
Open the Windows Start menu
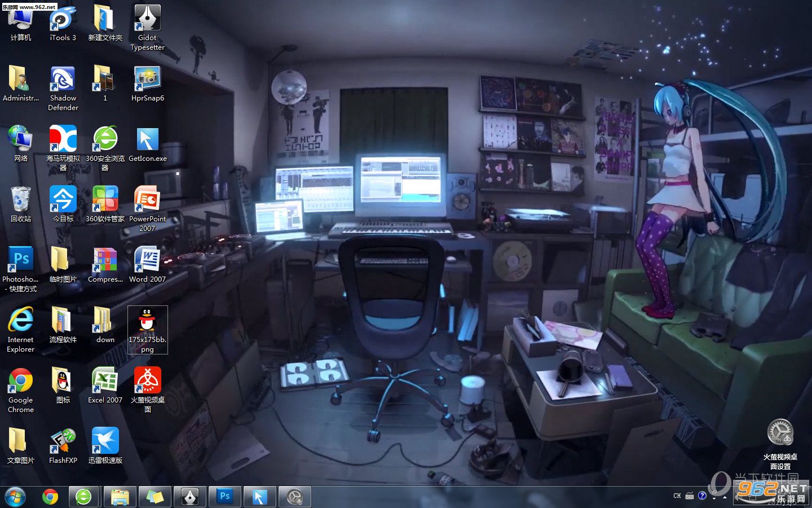[x=15, y=497]
